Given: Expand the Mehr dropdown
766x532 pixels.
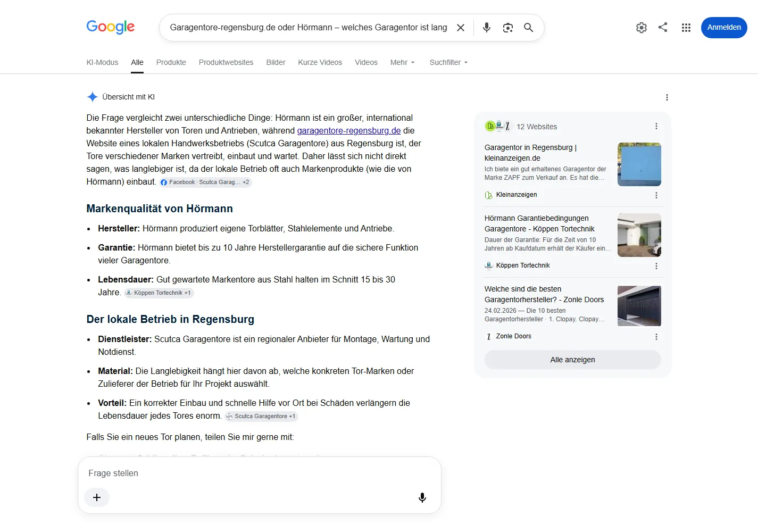Looking at the screenshot, I should (402, 62).
